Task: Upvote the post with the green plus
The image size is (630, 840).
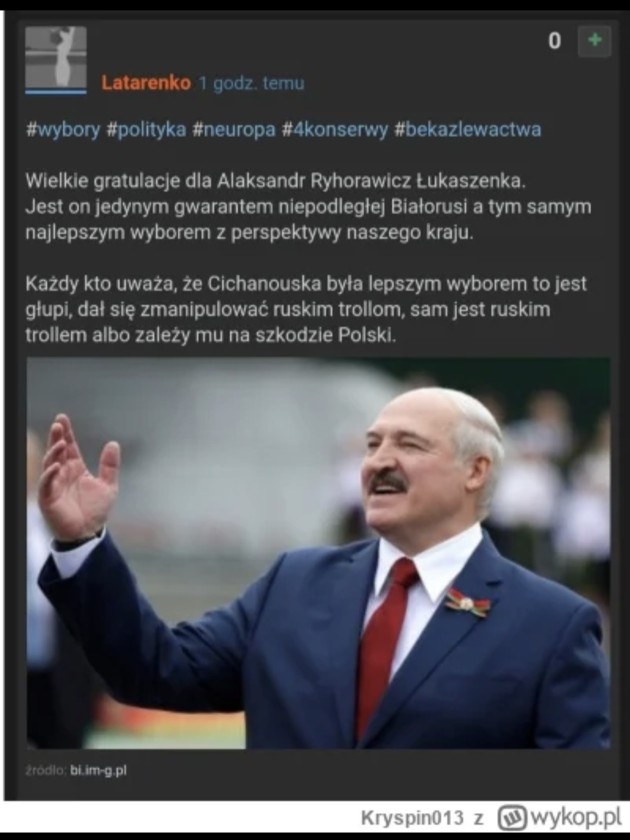Action: tap(594, 41)
